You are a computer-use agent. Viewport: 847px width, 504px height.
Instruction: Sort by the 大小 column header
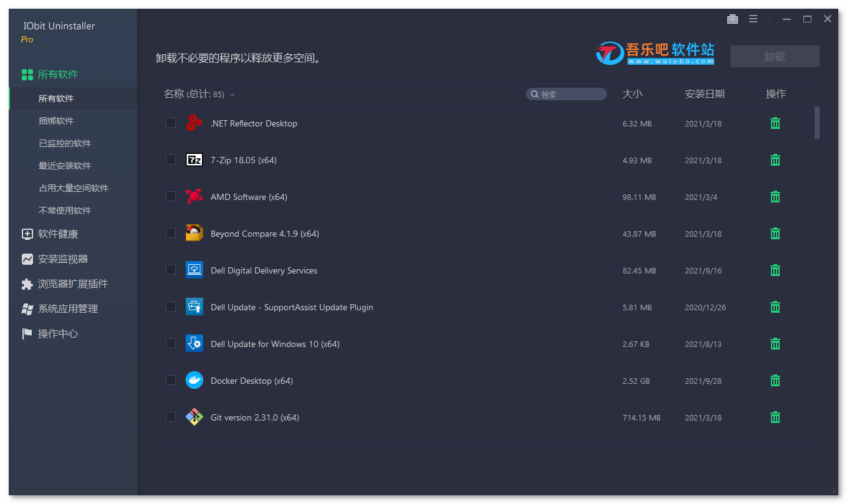coord(633,94)
